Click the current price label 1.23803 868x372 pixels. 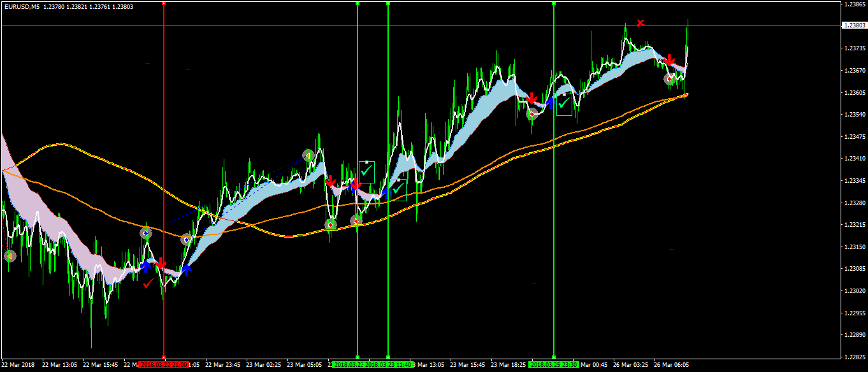point(853,25)
